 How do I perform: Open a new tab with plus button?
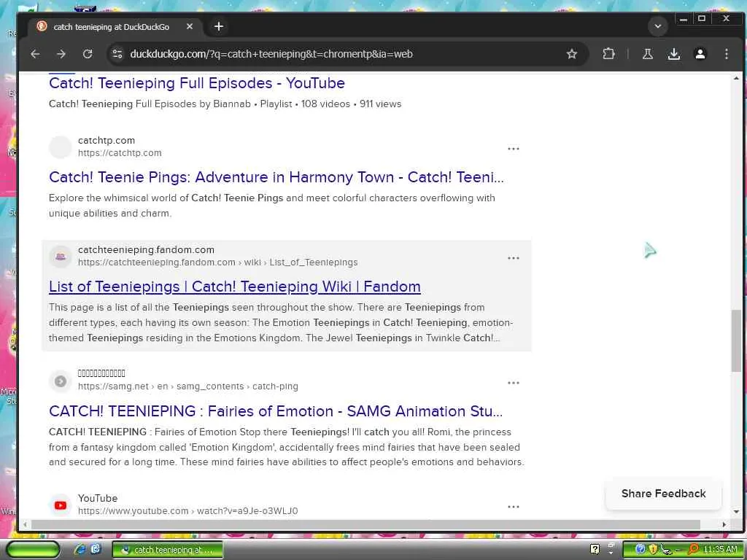219,27
